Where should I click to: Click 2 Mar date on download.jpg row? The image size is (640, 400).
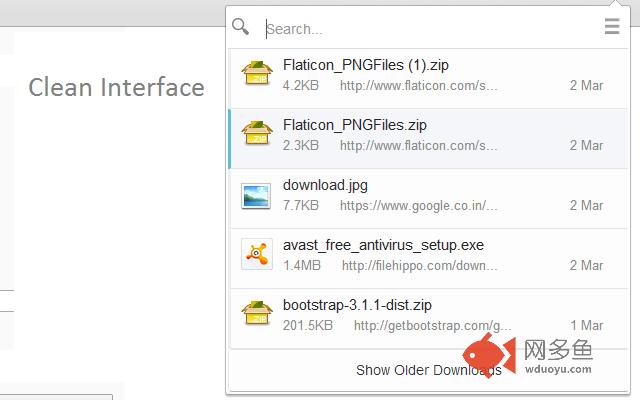(x=587, y=206)
